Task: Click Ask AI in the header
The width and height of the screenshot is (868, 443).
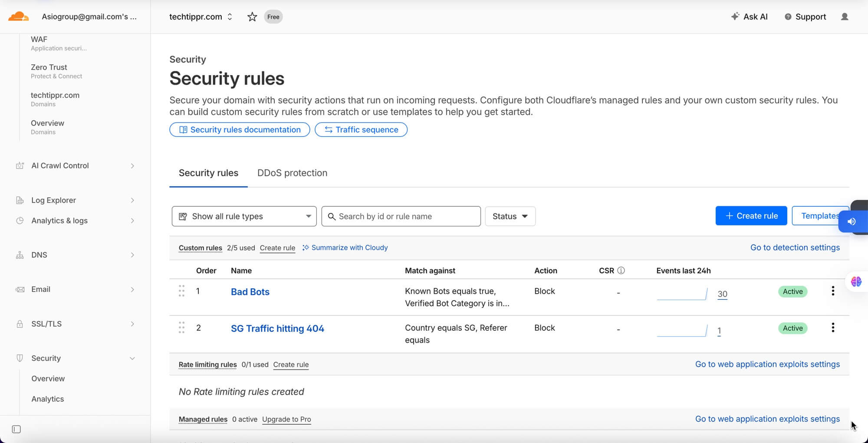Action: click(x=750, y=17)
